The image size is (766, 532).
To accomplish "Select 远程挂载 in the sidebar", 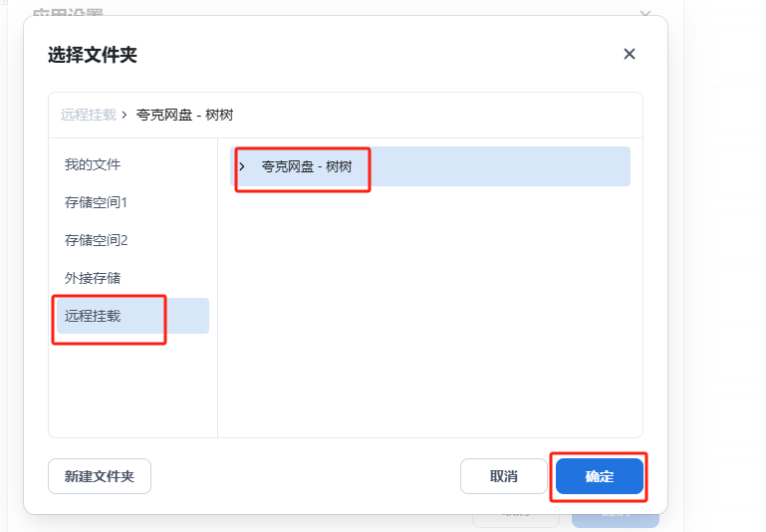I will 93,316.
